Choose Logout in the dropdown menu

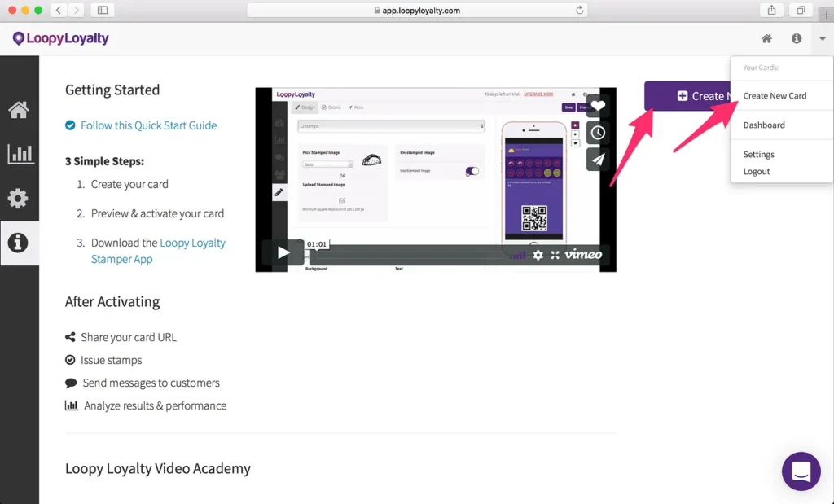[757, 171]
